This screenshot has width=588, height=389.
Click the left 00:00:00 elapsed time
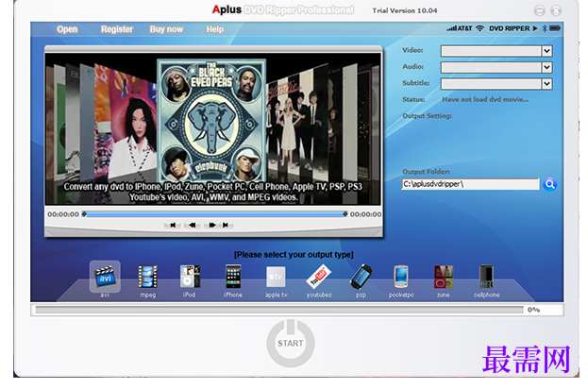click(x=63, y=214)
